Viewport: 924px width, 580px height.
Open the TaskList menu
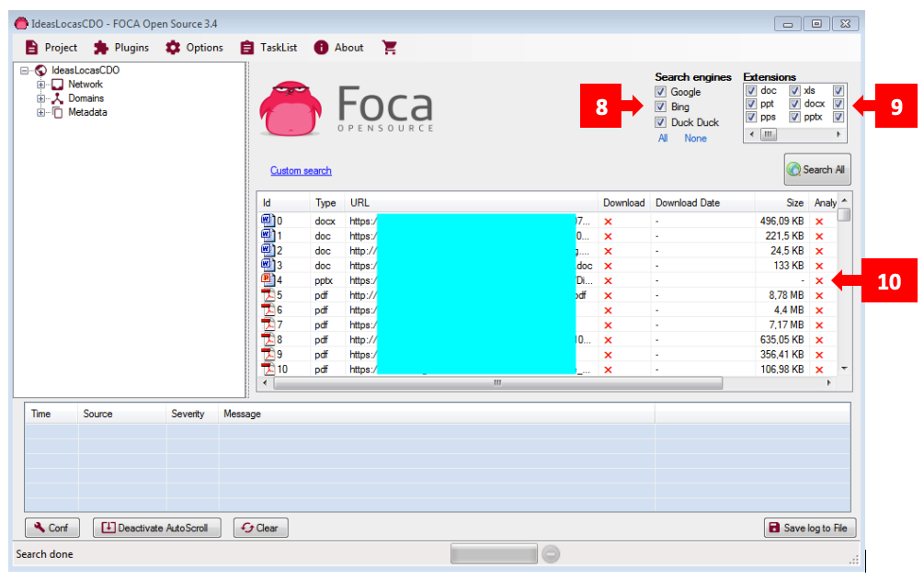(x=268, y=47)
